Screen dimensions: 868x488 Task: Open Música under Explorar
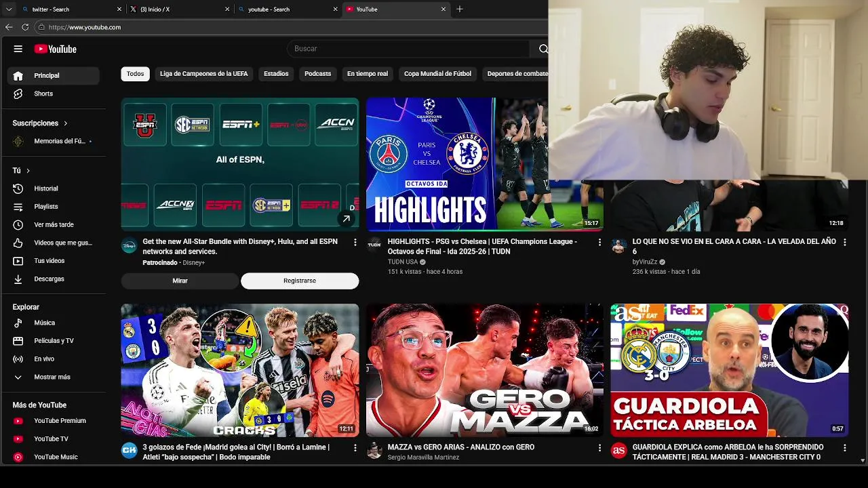(53, 323)
